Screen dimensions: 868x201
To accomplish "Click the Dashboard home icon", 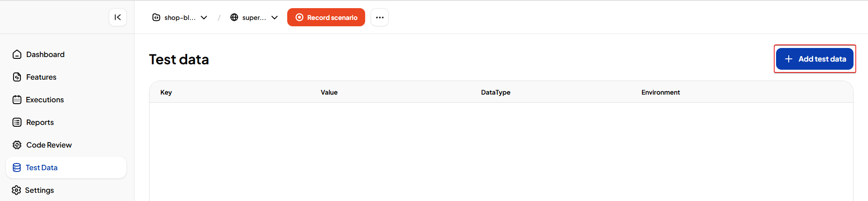I will click(17, 54).
